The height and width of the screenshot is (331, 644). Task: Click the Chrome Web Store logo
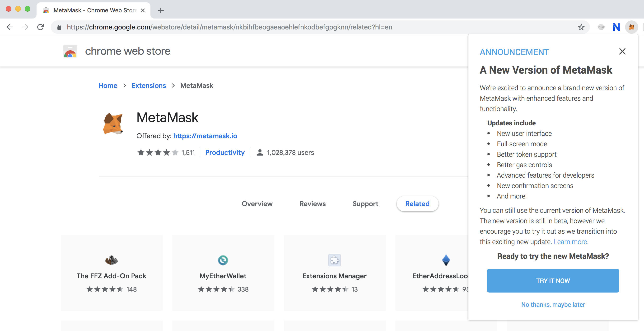[x=70, y=51]
